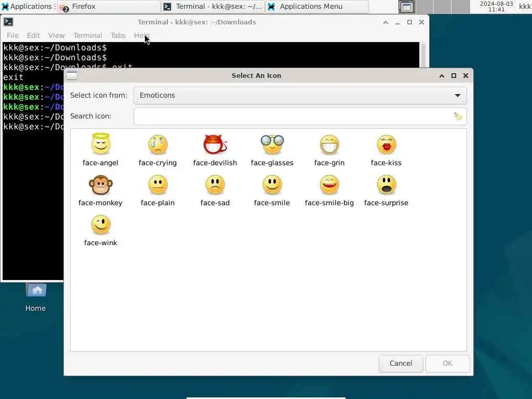532x399 pixels.
Task: Close the Select An Icon dialog
Action: pyautogui.click(x=466, y=76)
